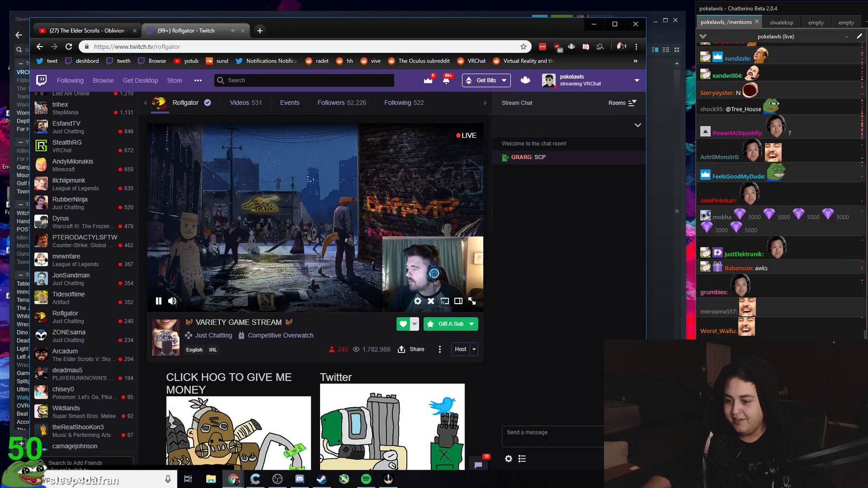This screenshot has width=868, height=488.
Task: Open Spotify from the taskbar
Action: [366, 479]
